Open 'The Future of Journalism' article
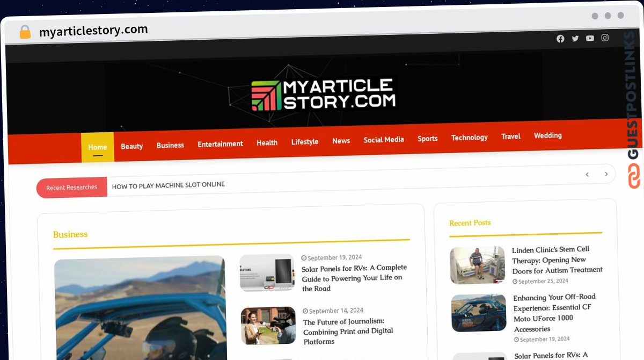Screen dimensions: 644x360 point(348,332)
